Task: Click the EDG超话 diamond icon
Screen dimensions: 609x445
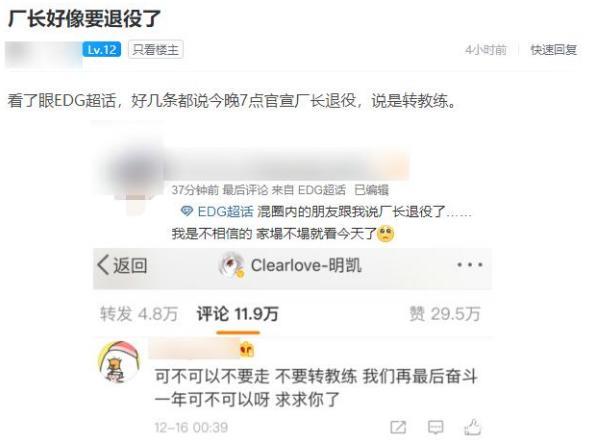Action: (x=187, y=211)
